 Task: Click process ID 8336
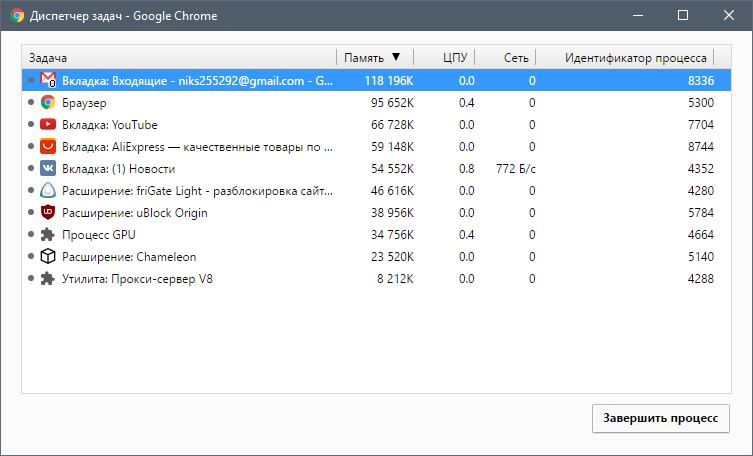[x=701, y=81]
